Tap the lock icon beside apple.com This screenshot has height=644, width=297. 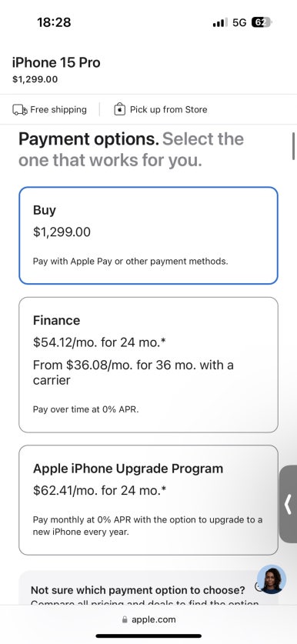tap(125, 620)
